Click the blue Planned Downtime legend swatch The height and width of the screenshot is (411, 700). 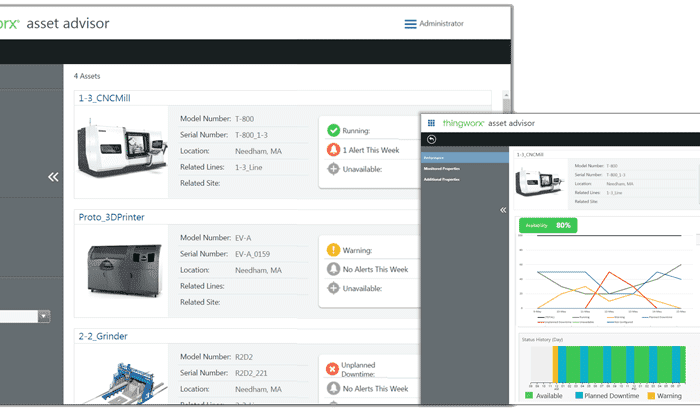pyautogui.click(x=579, y=395)
